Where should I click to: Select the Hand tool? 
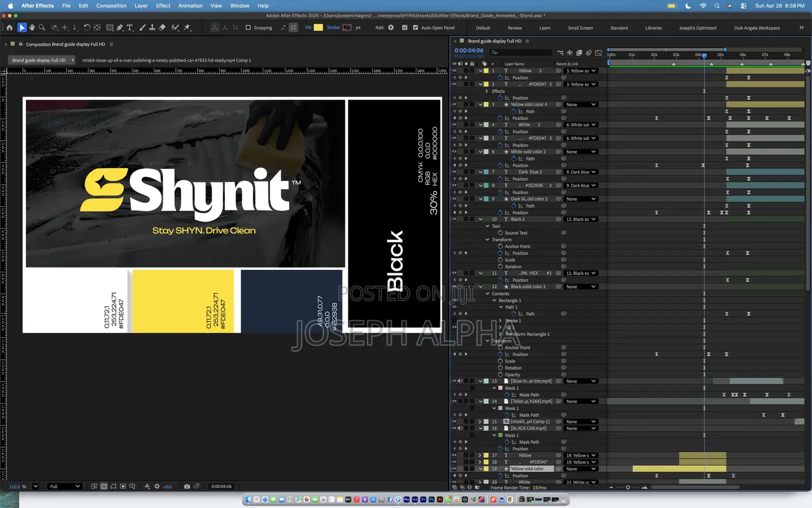32,27
